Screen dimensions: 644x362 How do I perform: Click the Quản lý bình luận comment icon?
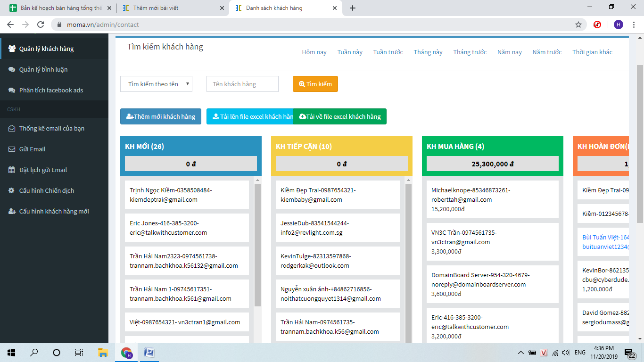click(12, 69)
